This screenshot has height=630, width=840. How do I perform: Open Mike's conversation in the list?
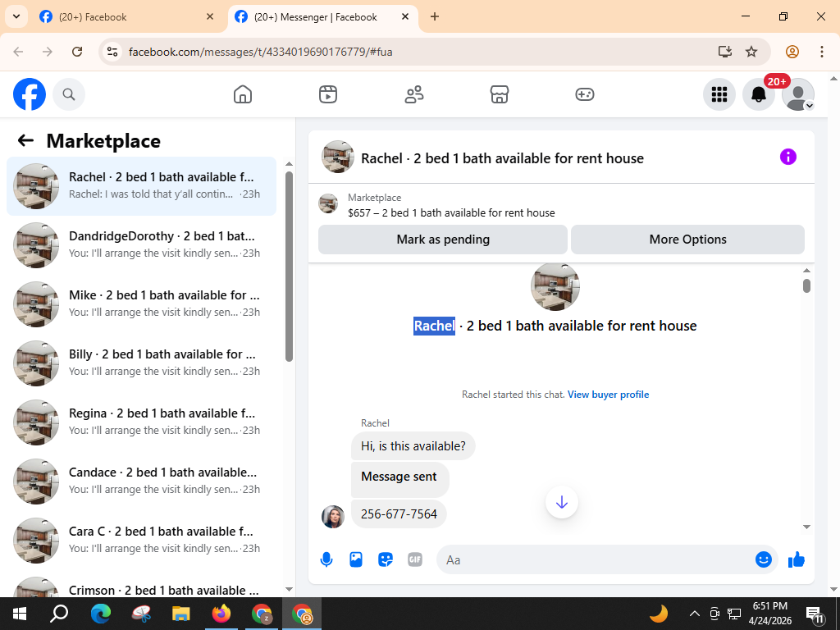point(141,304)
